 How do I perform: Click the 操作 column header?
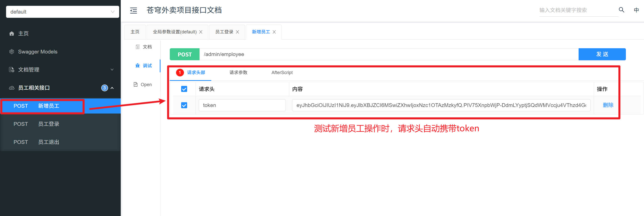tap(602, 89)
